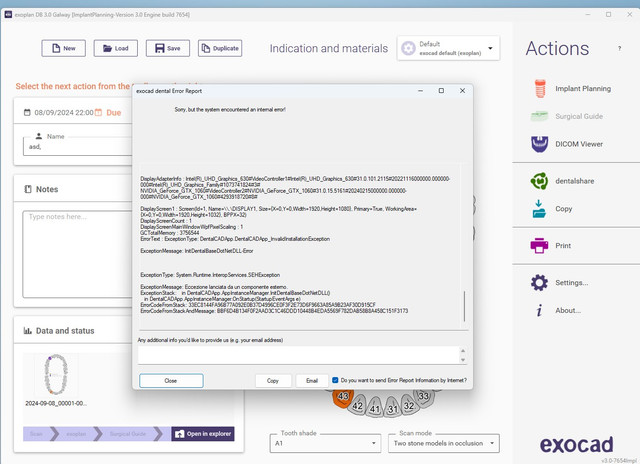This screenshot has width=640, height=464.
Task: Click the Due date calendar icon
Action: point(98,113)
